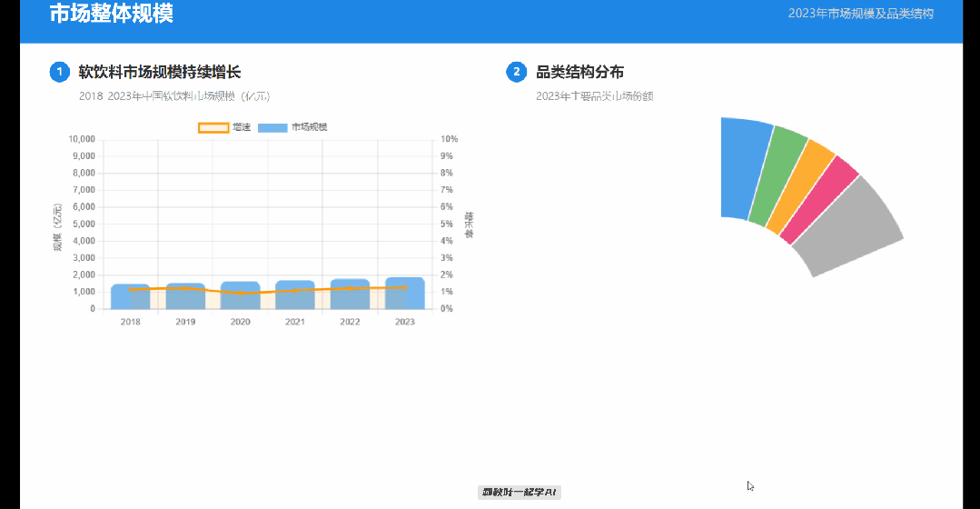Click the 2022 market size bar
This screenshot has width=980, height=509.
tap(350, 294)
